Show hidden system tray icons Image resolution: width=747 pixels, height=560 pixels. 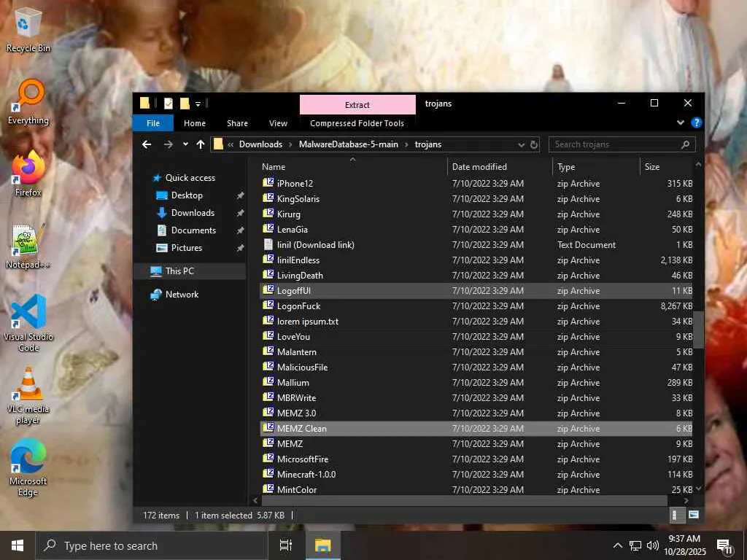(617, 545)
